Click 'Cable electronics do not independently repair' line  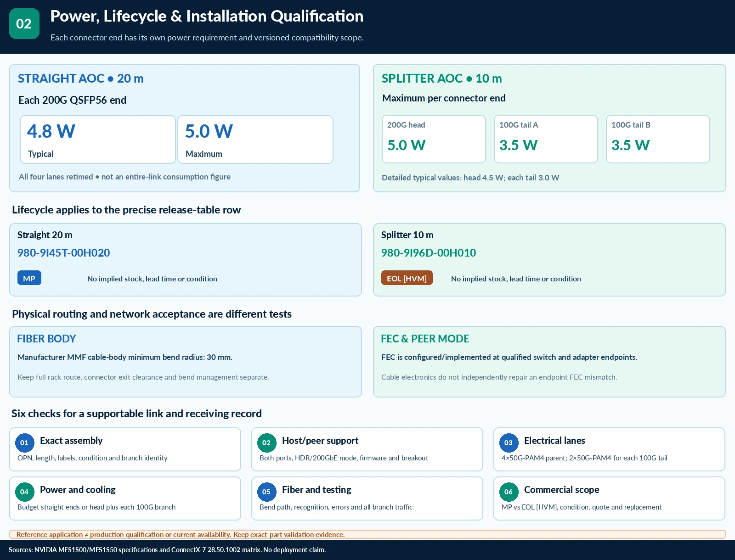[499, 377]
